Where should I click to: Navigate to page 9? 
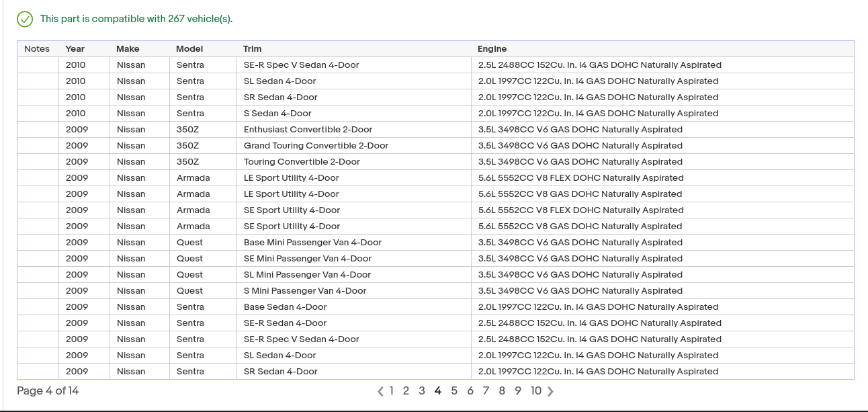coord(518,391)
